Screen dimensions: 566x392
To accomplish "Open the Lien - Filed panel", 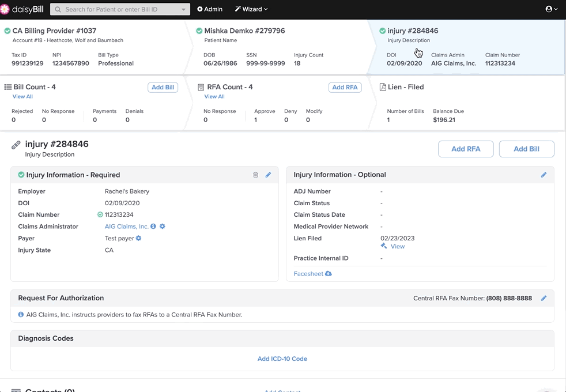I will 466,103.
